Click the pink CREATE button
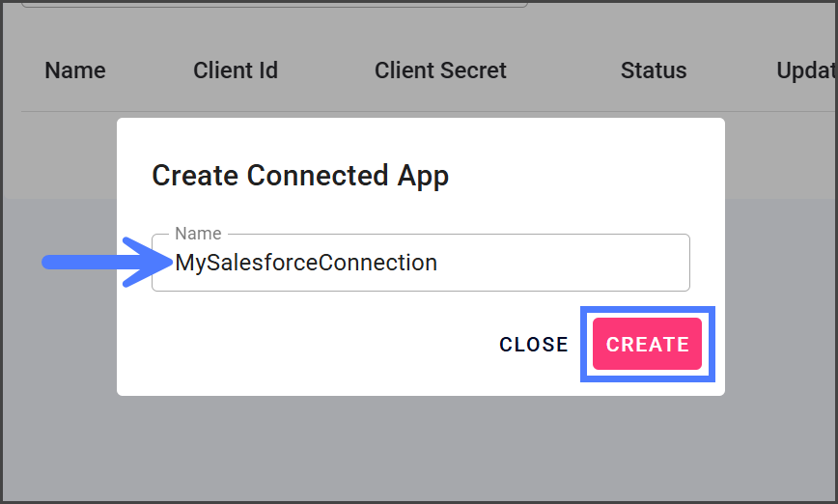This screenshot has width=838, height=504. tap(647, 345)
